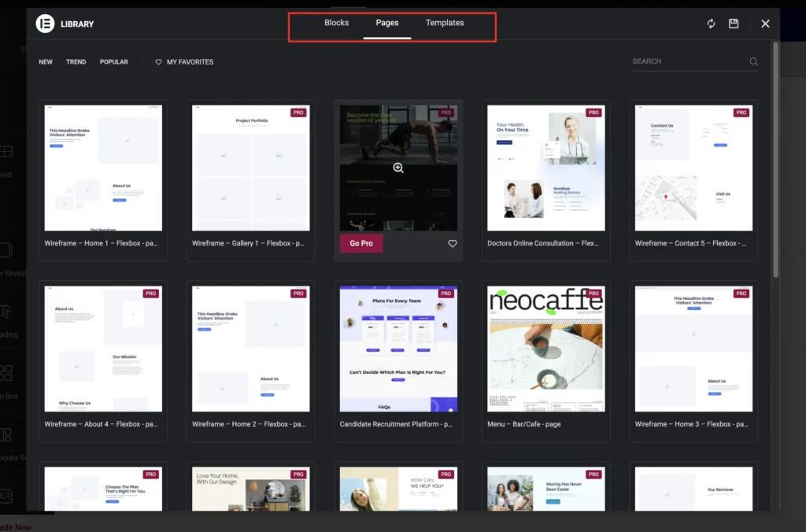The image size is (806, 532).
Task: Open the Doctors Online Consultation template
Action: coord(545,168)
